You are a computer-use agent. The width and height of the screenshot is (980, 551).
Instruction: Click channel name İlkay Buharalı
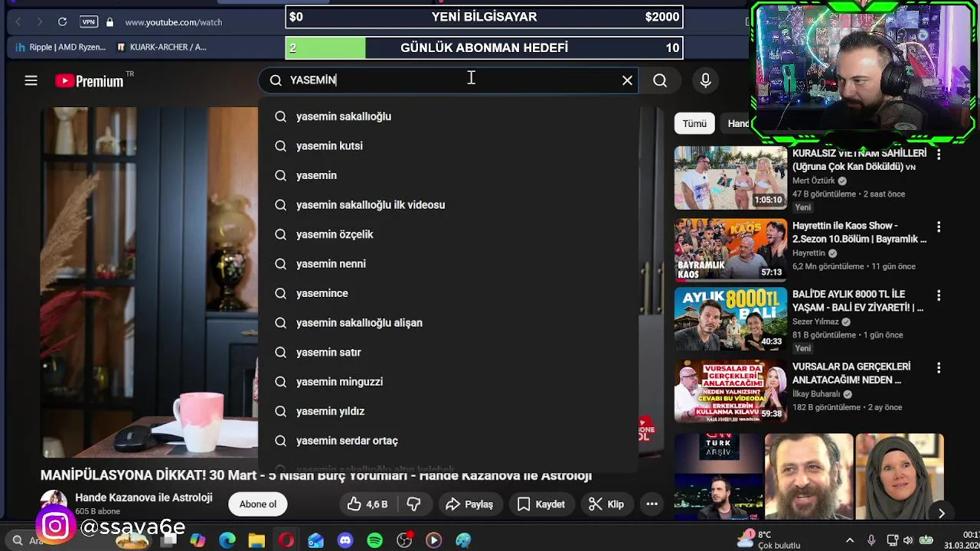816,393
